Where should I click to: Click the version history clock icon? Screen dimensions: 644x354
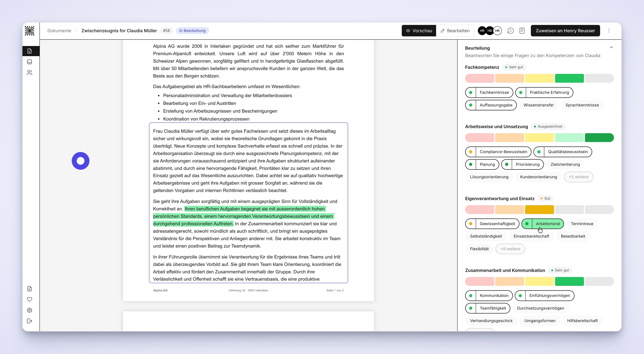511,31
